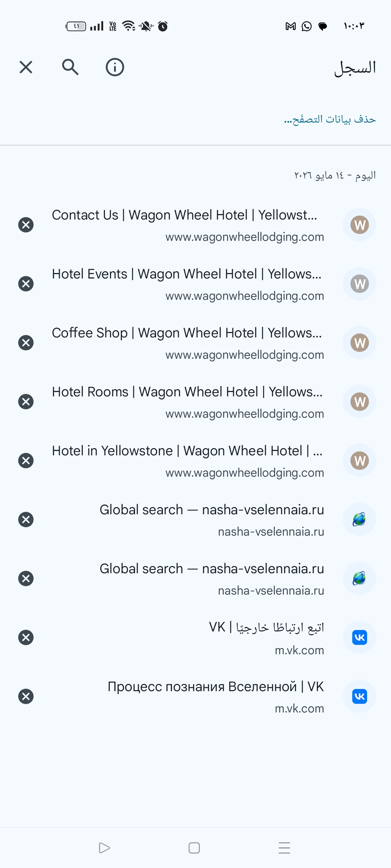Remove Hotel in Yellowstone entry from history
The image size is (391, 868).
click(x=26, y=461)
